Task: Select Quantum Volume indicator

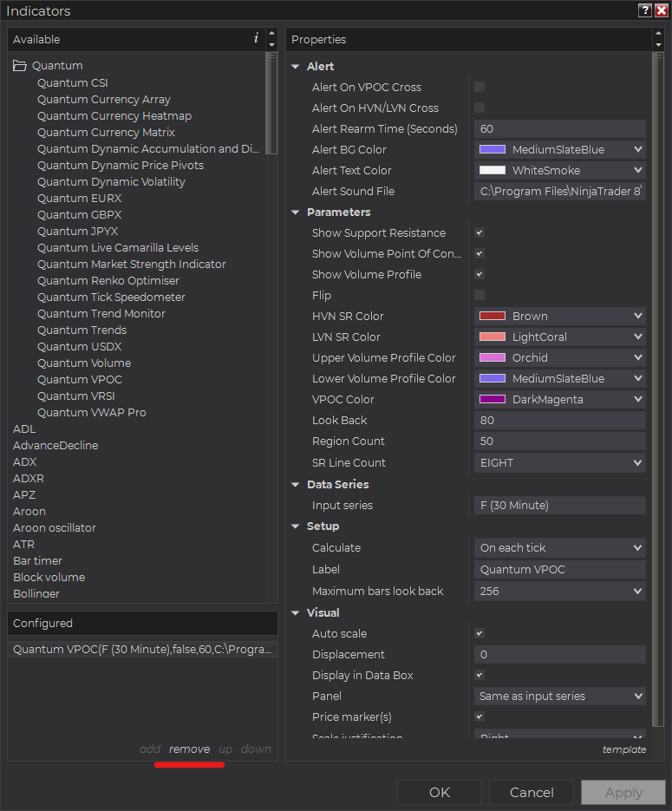Action: (84, 363)
